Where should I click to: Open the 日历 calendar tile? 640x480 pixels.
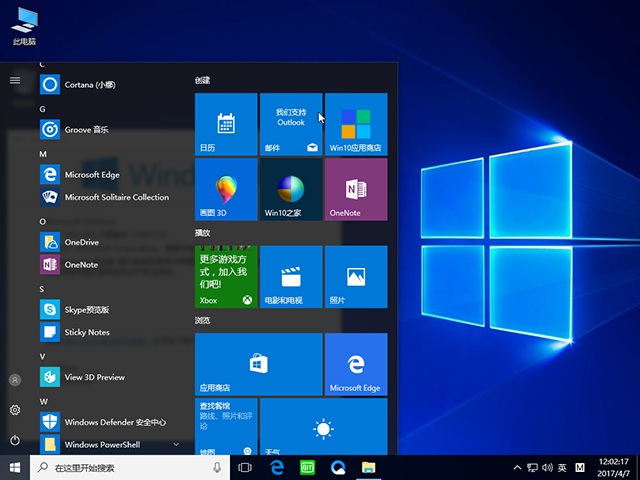click(226, 124)
